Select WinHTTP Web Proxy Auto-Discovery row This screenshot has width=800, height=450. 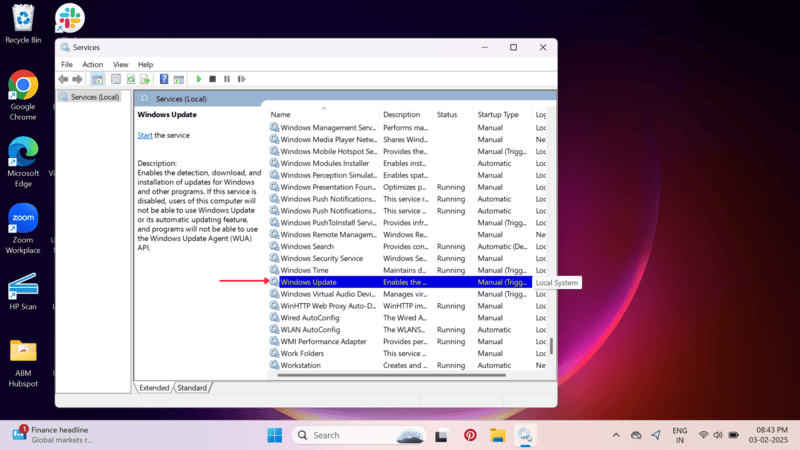coord(407,306)
